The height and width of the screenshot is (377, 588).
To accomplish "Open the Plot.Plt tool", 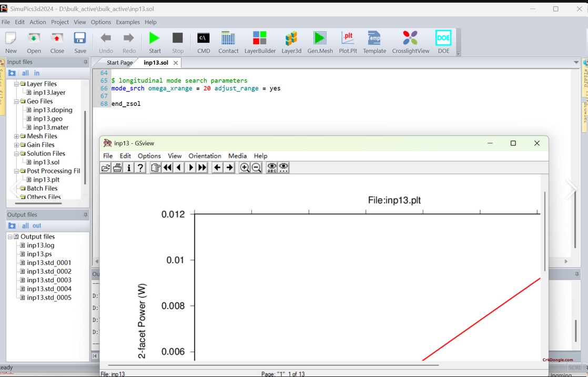I will tap(348, 42).
